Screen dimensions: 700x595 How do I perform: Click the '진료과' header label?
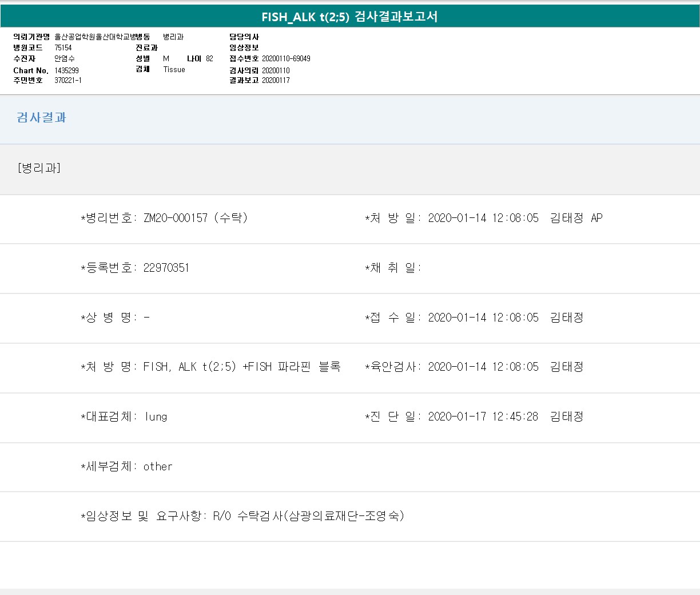[x=146, y=47]
